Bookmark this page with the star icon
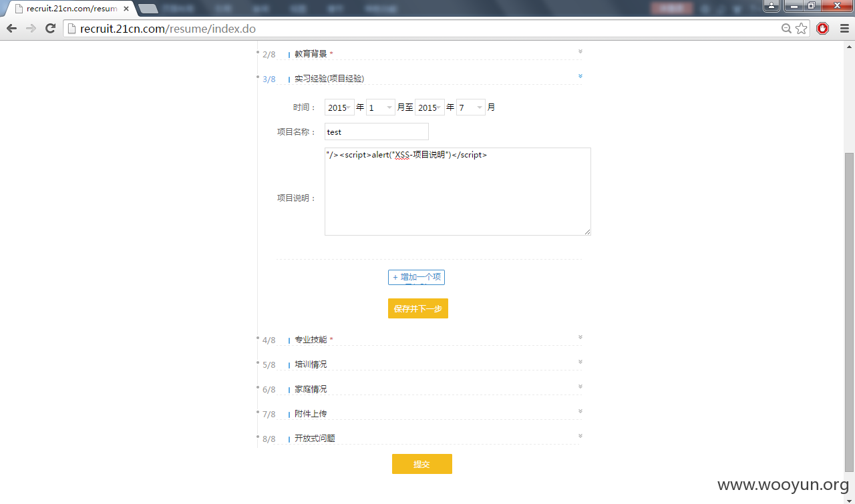855x504 pixels. tap(801, 29)
